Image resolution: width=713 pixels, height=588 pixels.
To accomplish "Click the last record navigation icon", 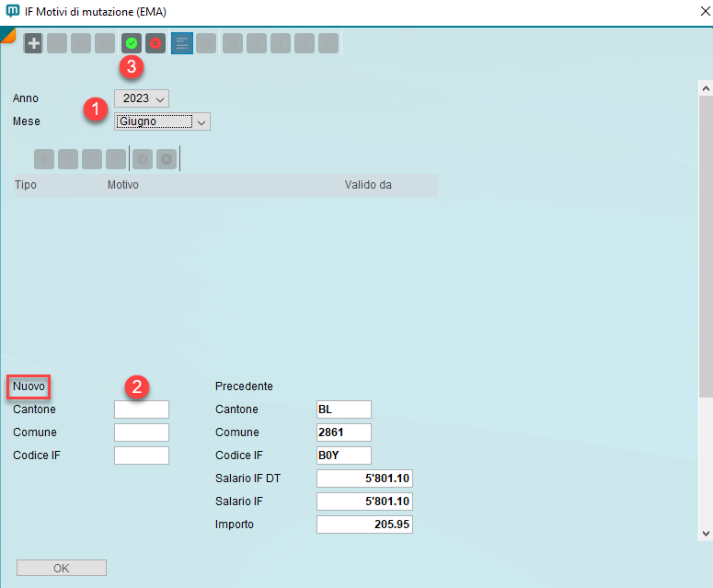I will 328,43.
